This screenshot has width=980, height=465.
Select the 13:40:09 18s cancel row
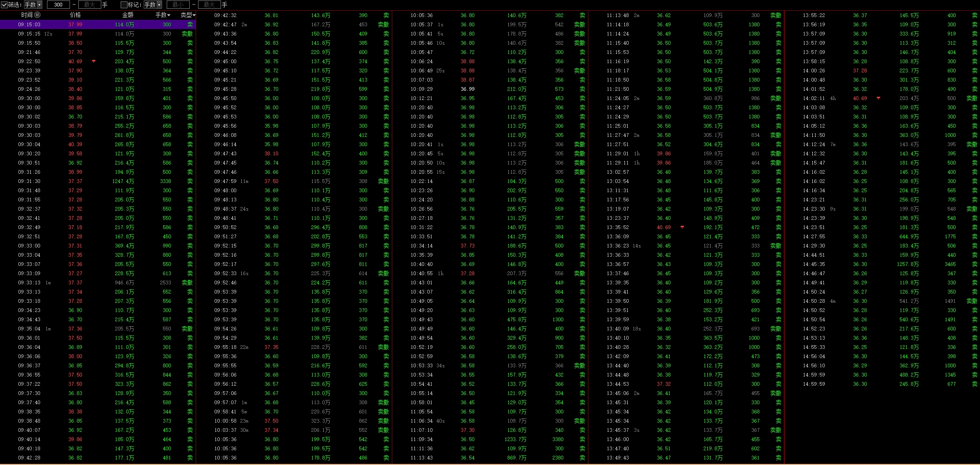(x=687, y=329)
